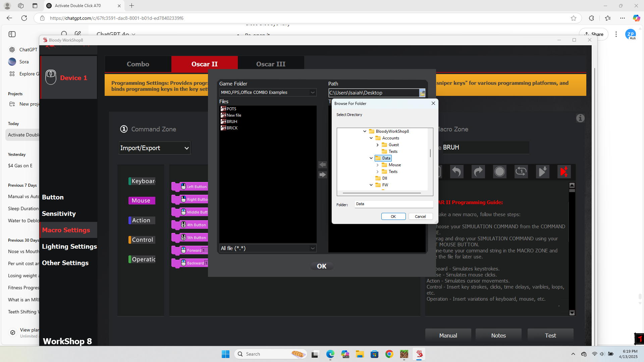Click the gray play-on-press icon
This screenshot has width=644, height=362.
pos(542,172)
